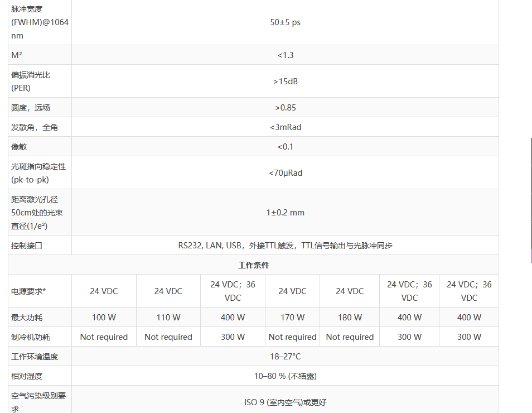Click the 180 W power consumption cell
Image resolution: width=532 pixels, height=413 pixels.
coord(350,318)
